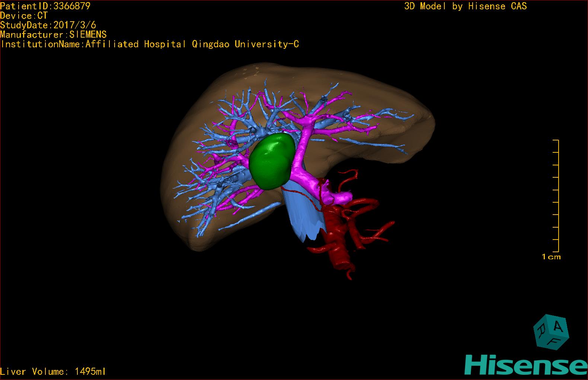The image size is (588, 380).
Task: Click the 'Manufacturer:SIEMENS' text
Action: pyautogui.click(x=53, y=35)
